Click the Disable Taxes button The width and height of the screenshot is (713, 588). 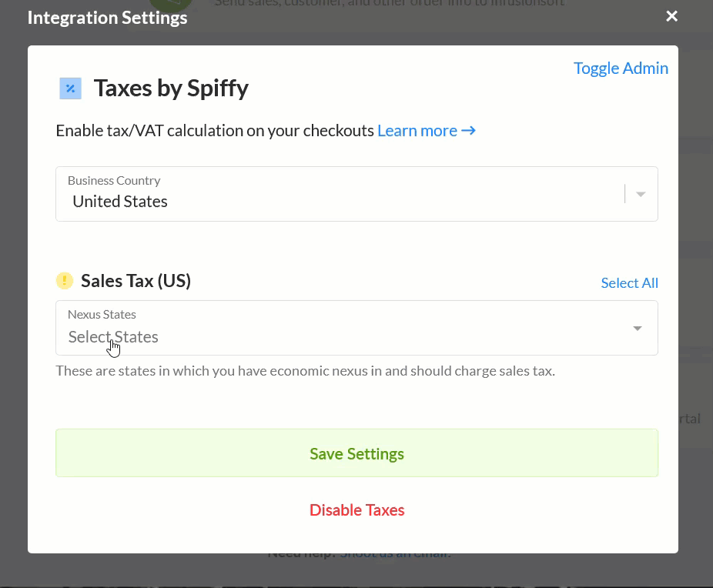(357, 509)
